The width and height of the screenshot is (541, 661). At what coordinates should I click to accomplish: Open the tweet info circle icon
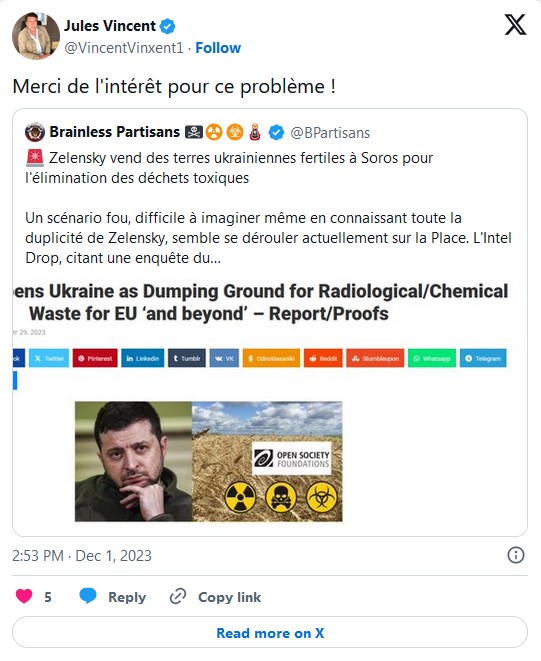516,555
